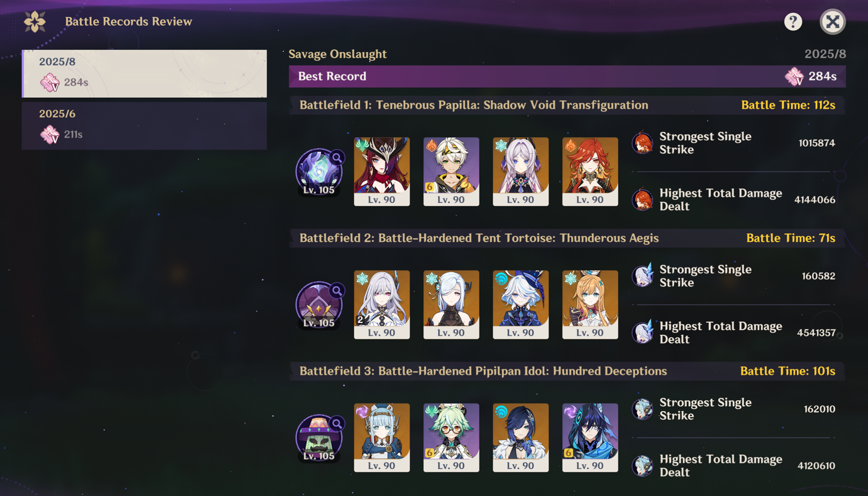Viewport: 868px width, 496px height.
Task: Click the Hydro character with blue hat in Battlefield 2
Action: pos(520,304)
